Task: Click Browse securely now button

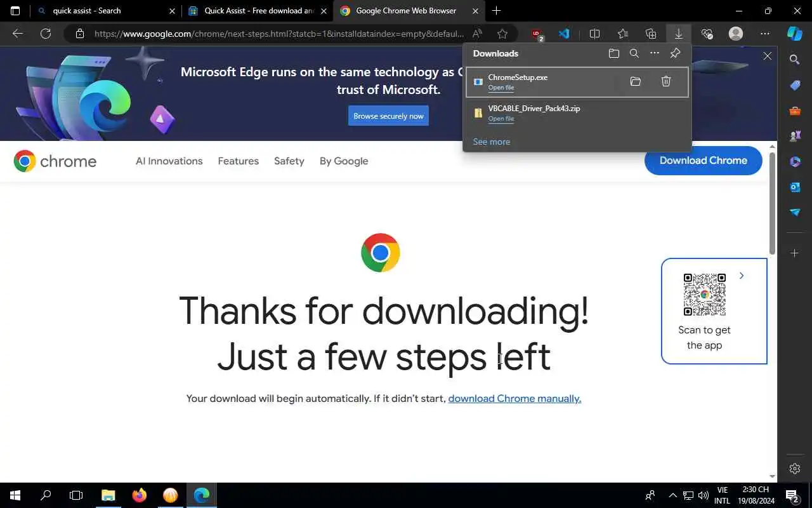Action: 388,116
